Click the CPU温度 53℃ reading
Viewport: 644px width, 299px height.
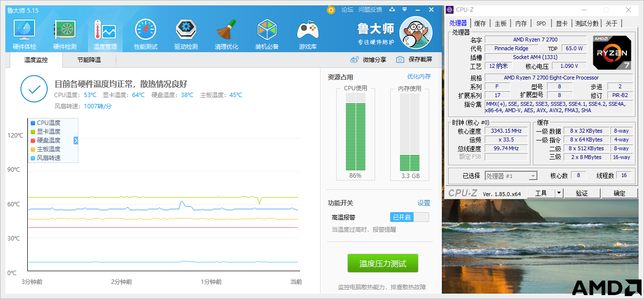click(76, 95)
